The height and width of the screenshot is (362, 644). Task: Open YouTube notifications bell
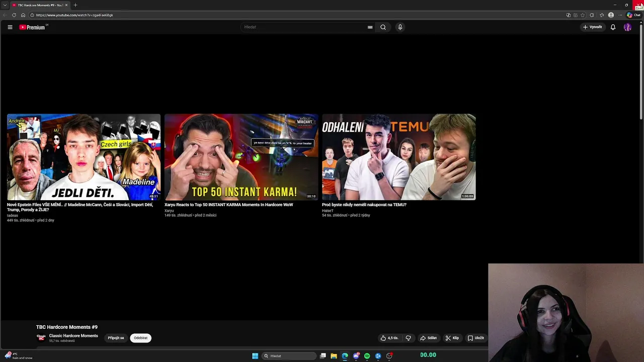613,27
